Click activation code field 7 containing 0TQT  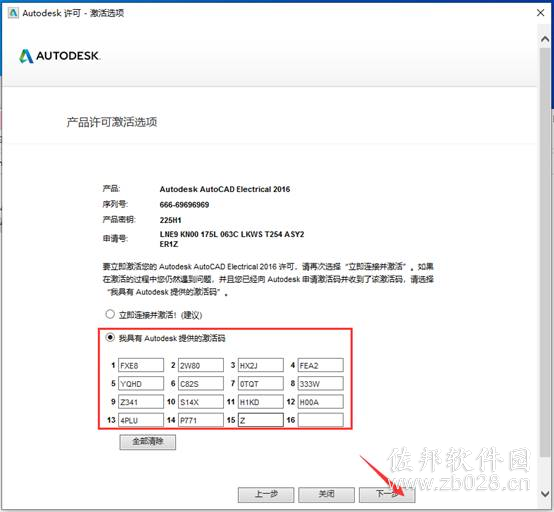pyautogui.click(x=261, y=383)
